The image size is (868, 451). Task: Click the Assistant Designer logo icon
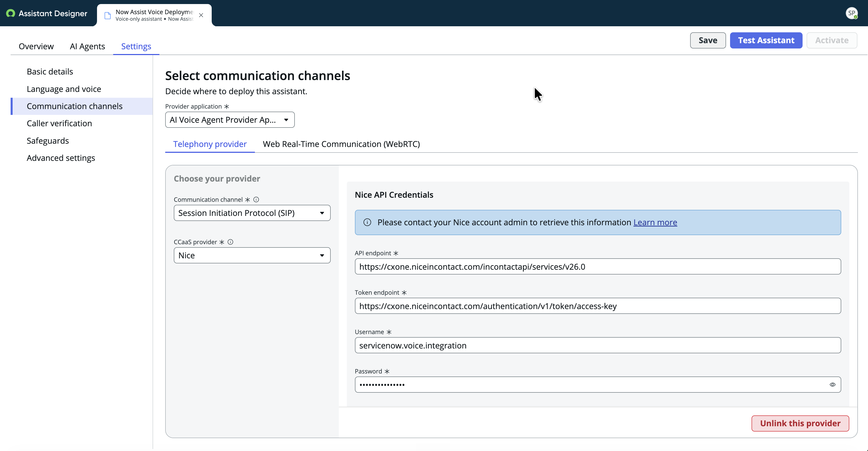10,13
